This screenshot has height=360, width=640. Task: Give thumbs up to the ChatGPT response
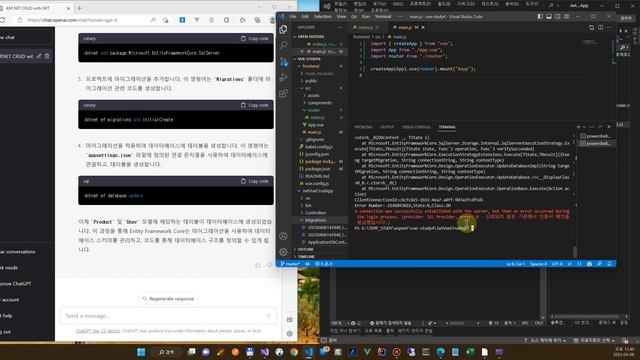click(x=258, y=265)
